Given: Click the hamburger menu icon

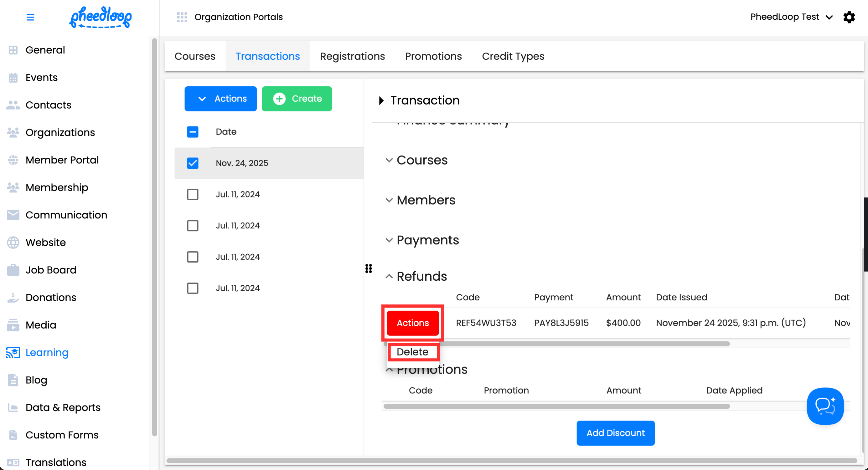Looking at the screenshot, I should 30,17.
